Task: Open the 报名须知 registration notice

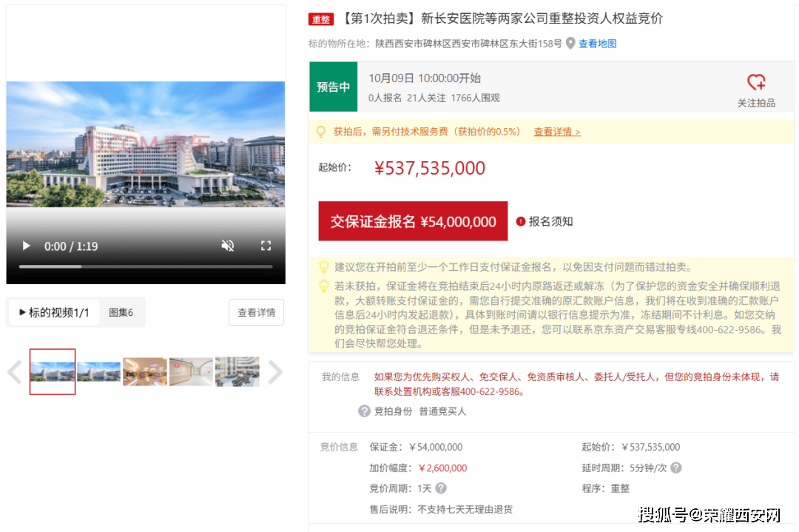Action: 547,220
